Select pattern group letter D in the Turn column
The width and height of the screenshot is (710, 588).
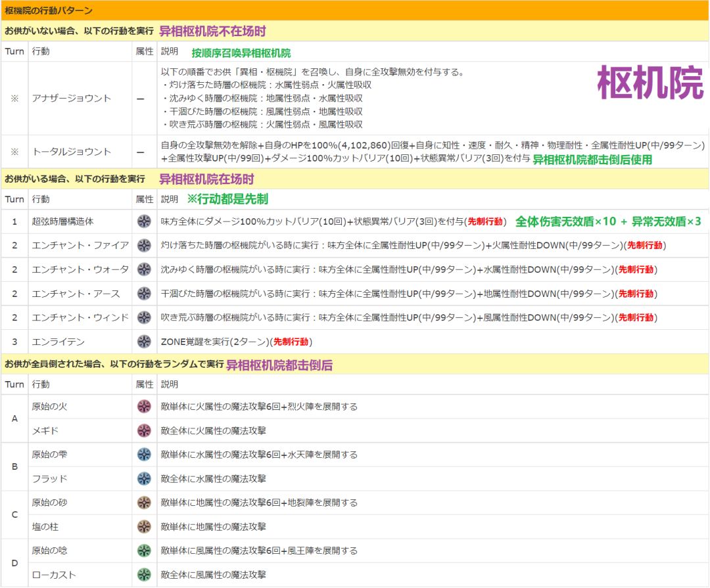click(14, 562)
